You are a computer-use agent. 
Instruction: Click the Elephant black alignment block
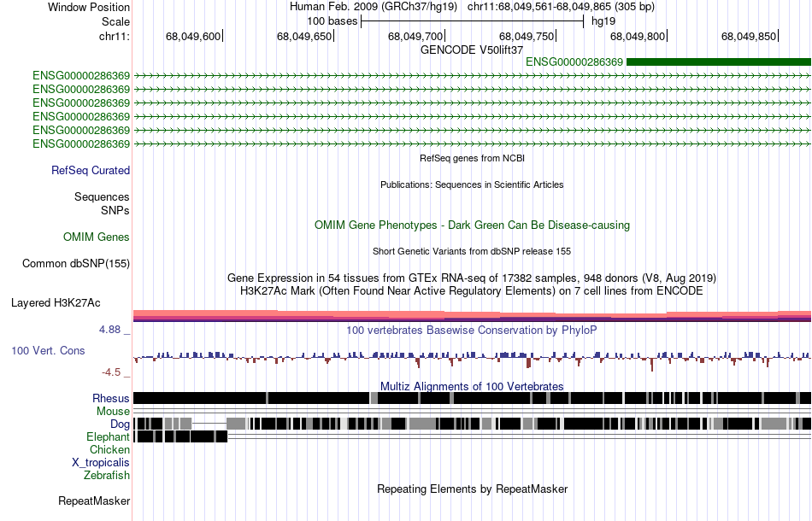tap(181, 436)
